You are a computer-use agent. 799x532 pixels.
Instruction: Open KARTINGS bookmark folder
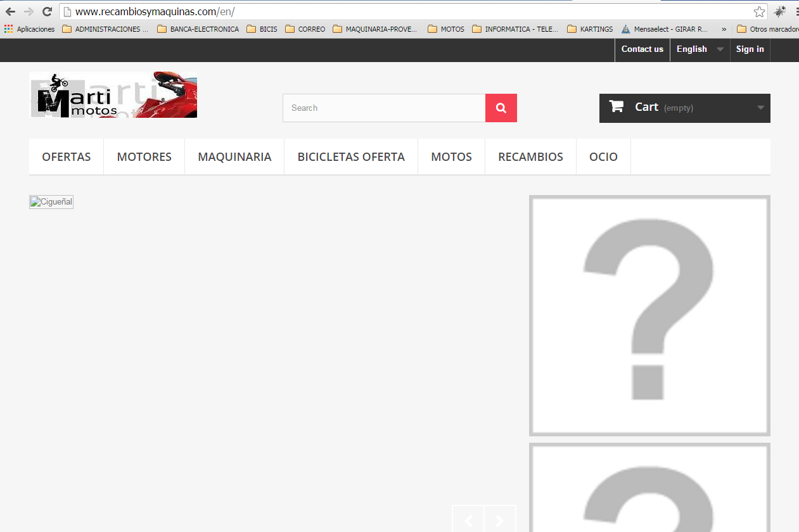pos(591,29)
